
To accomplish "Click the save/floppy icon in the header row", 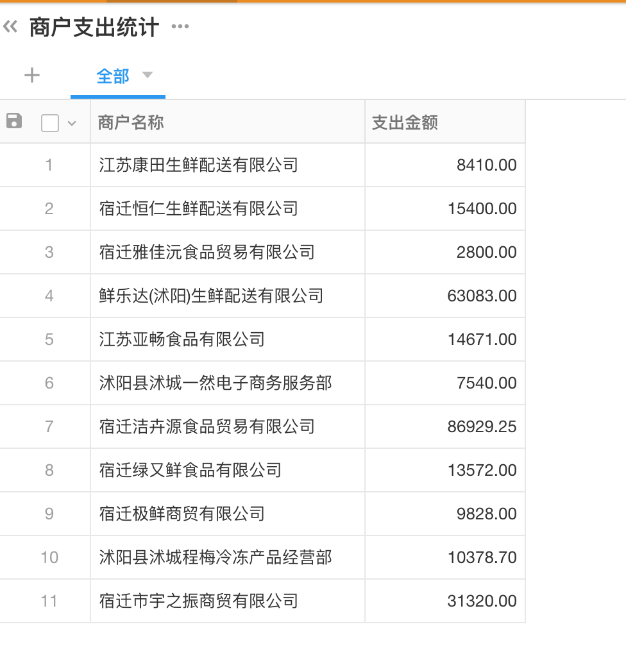I will [x=14, y=121].
